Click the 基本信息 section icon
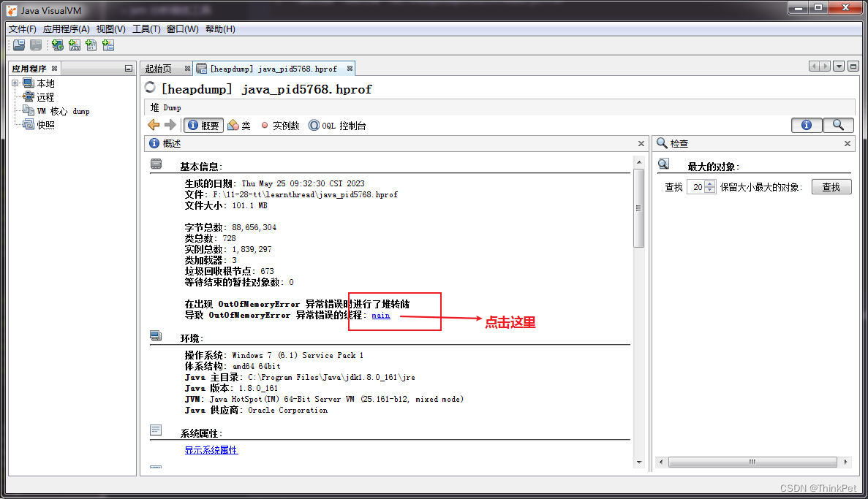 (156, 164)
